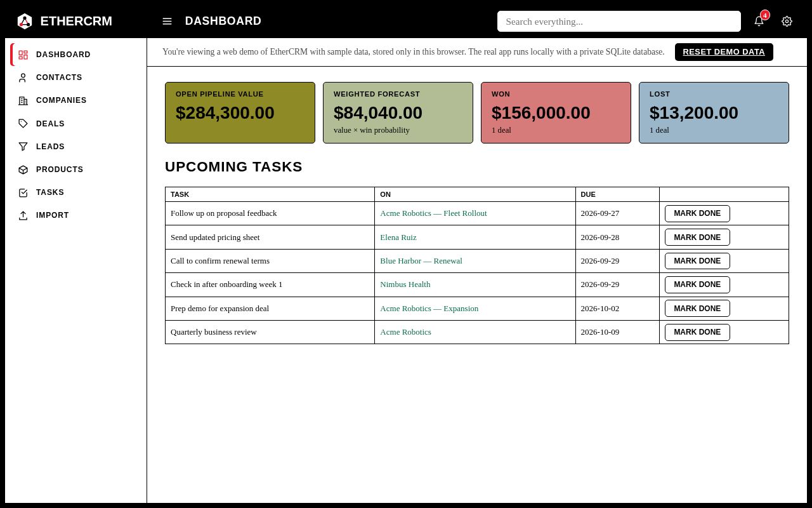Mark 'Quarterly business review' done
Viewport: 812px width, 508px height.
(697, 332)
